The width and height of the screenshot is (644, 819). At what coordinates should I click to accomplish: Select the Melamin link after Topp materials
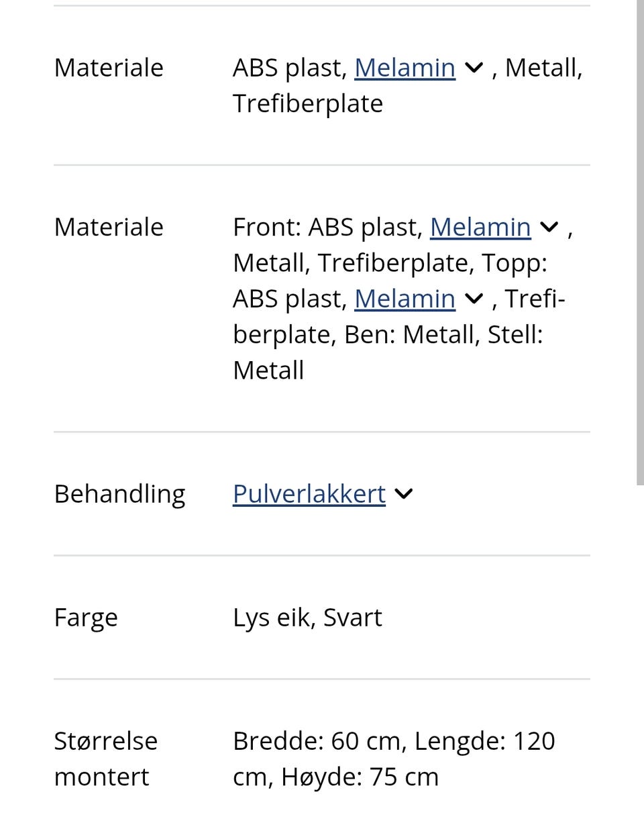404,297
